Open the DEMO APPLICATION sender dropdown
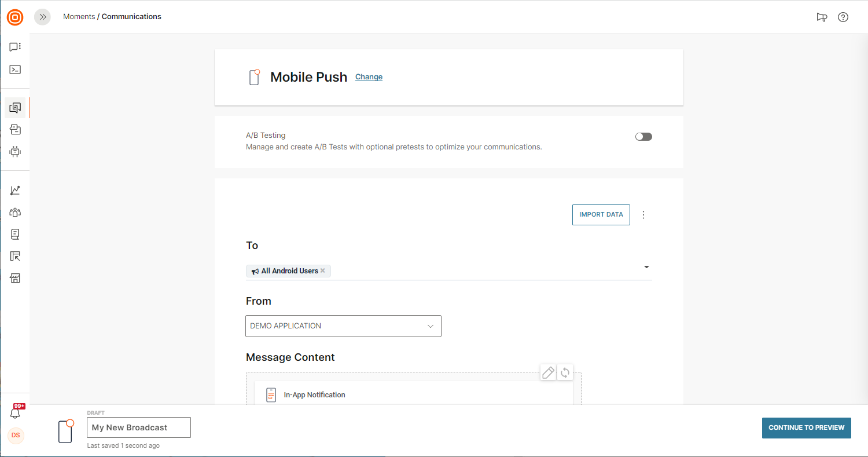 [x=343, y=326]
